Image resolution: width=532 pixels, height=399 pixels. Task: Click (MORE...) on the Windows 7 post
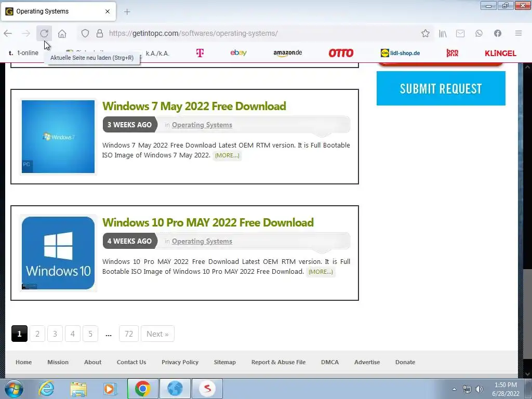click(227, 155)
